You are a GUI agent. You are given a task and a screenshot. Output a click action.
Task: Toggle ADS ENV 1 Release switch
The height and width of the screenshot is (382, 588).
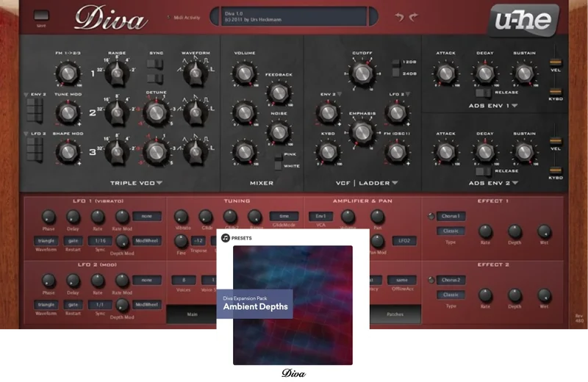(483, 93)
